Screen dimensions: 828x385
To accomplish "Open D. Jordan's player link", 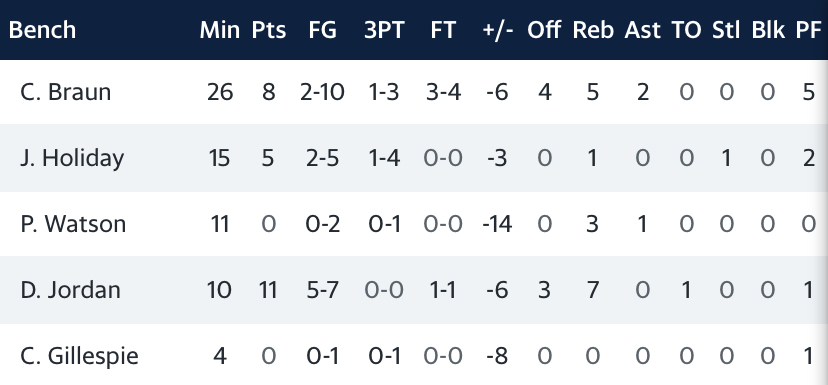I will click(70, 290).
